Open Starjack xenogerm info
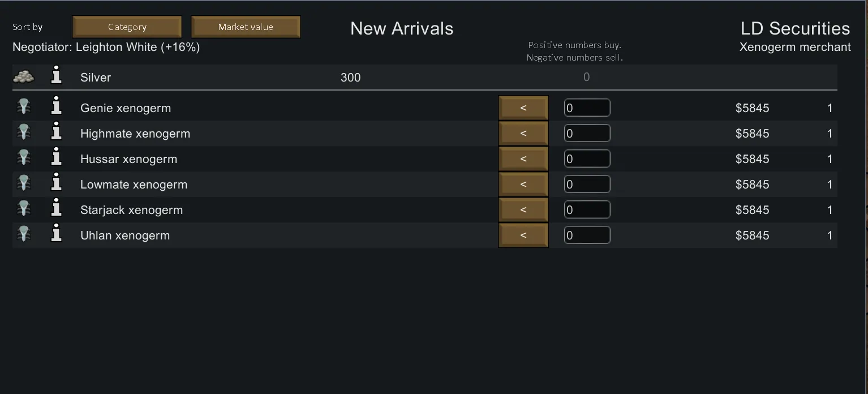 (56, 208)
